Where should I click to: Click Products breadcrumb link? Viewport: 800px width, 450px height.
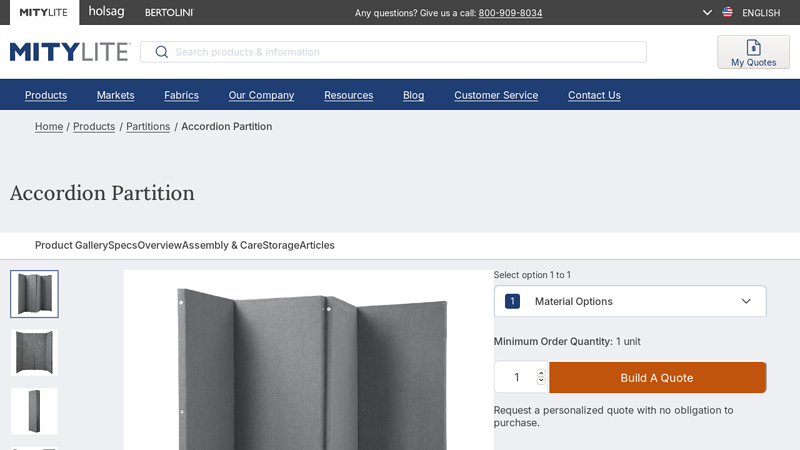point(94,127)
